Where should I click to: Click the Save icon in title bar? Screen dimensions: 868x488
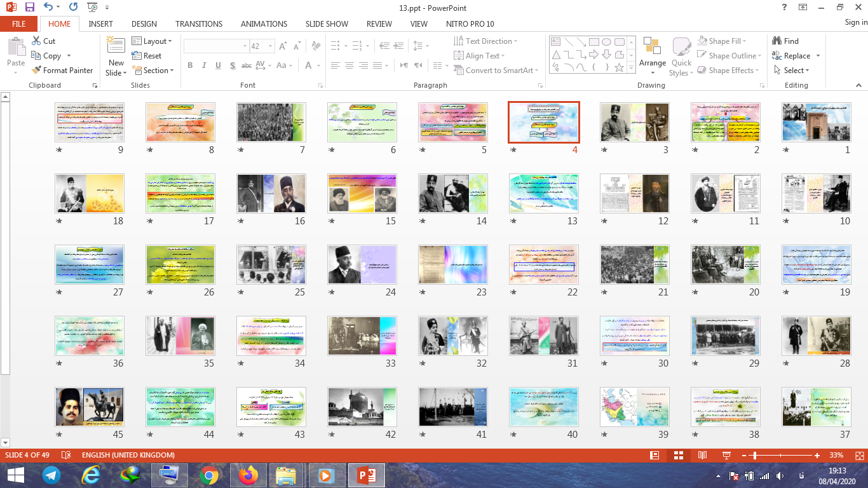click(30, 8)
